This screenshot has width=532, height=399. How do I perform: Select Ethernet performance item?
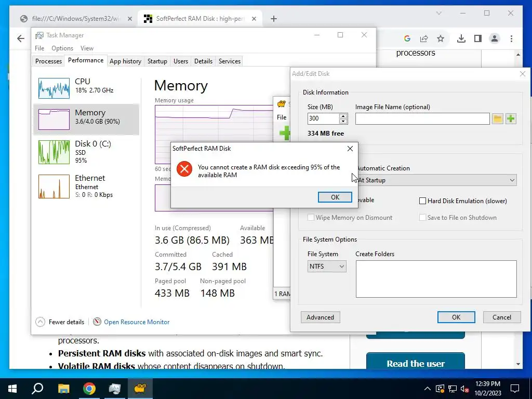coord(86,186)
